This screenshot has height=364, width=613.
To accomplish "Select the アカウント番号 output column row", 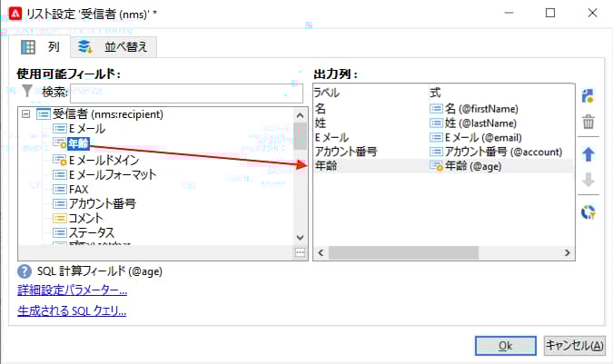I will pyautogui.click(x=443, y=152).
